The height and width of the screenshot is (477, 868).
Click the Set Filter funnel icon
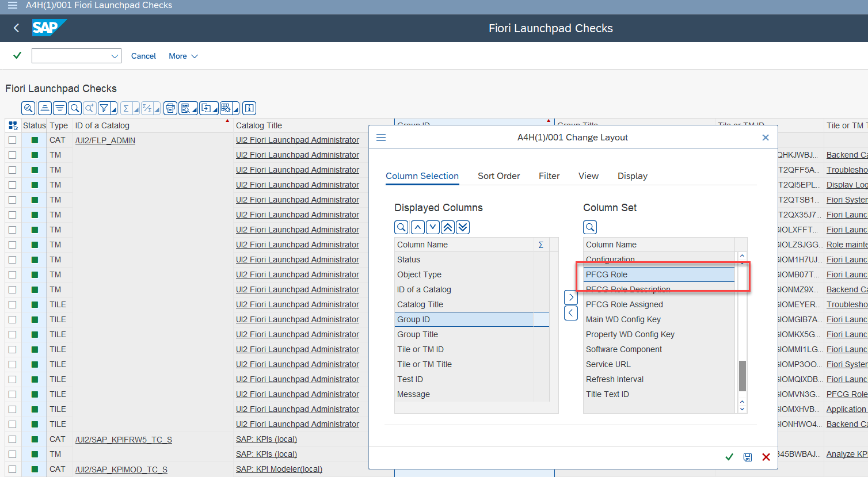click(104, 108)
